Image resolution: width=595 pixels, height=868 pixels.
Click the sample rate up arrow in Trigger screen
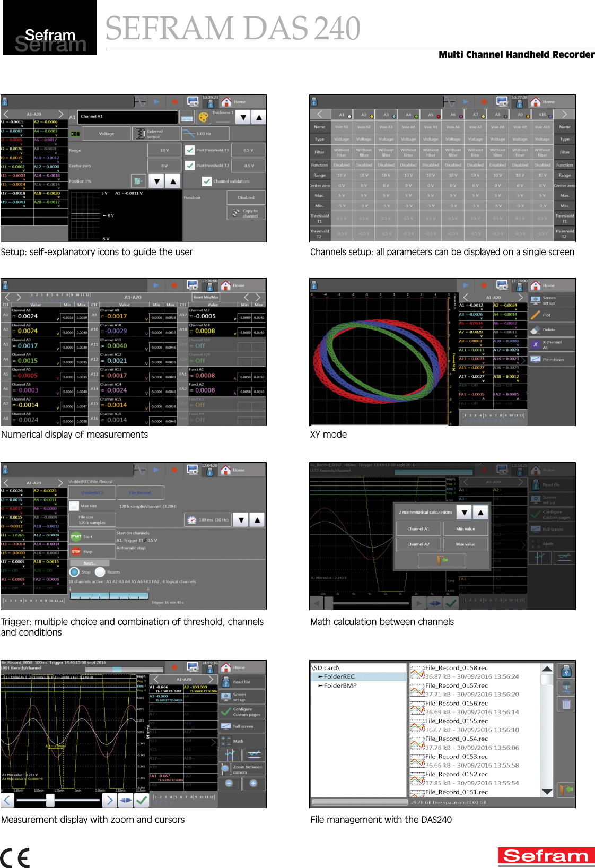click(x=257, y=520)
